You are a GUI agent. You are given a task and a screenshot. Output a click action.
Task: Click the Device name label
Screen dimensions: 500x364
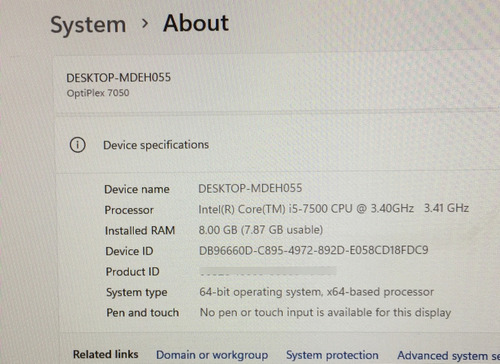tap(137, 189)
